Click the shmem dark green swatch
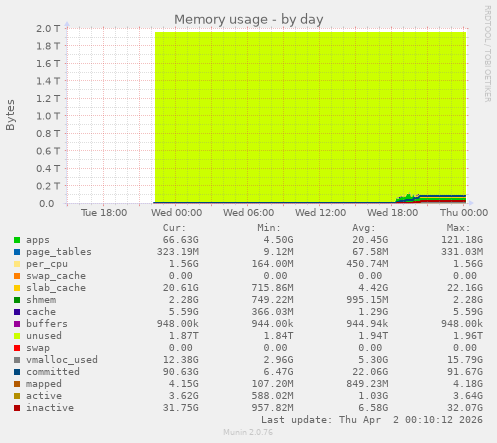This screenshot has width=497, height=443. [x=17, y=300]
